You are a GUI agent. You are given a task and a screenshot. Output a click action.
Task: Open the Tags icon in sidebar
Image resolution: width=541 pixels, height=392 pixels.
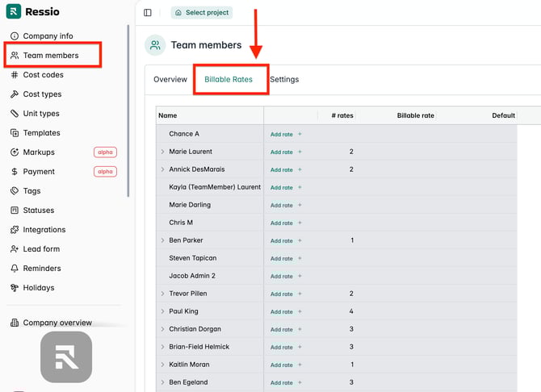tap(15, 191)
